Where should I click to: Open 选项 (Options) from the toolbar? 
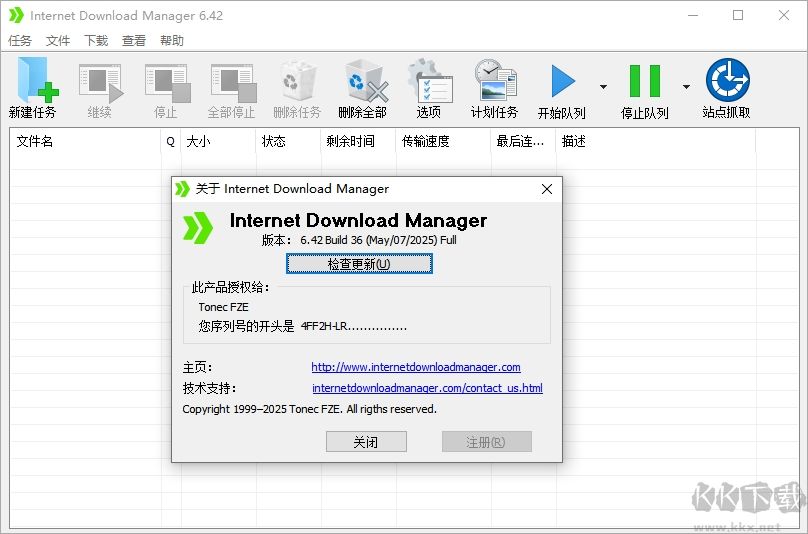pyautogui.click(x=429, y=82)
